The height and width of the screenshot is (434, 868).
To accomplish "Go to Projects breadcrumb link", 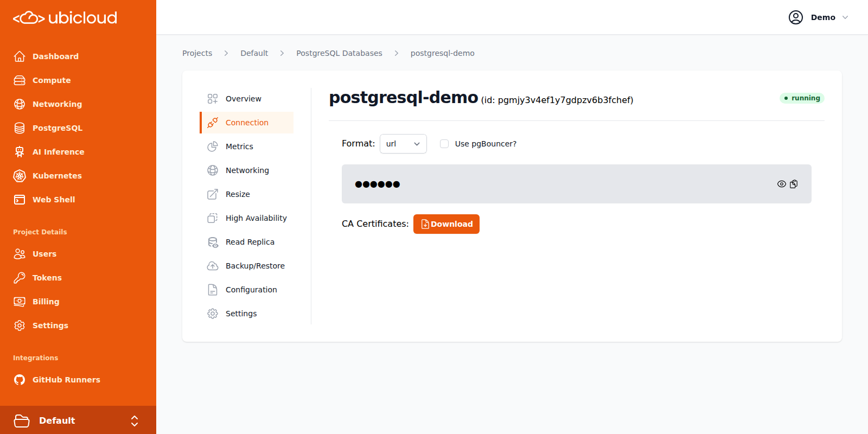I will click(x=197, y=53).
